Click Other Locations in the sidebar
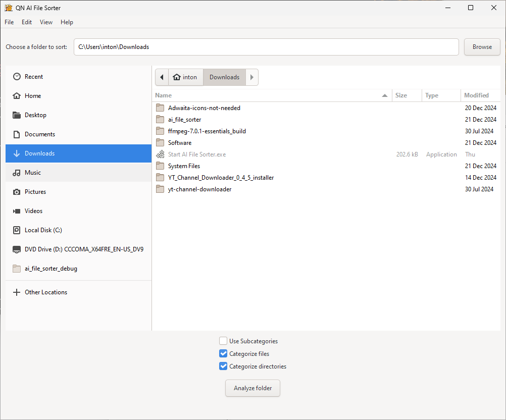 coord(45,292)
